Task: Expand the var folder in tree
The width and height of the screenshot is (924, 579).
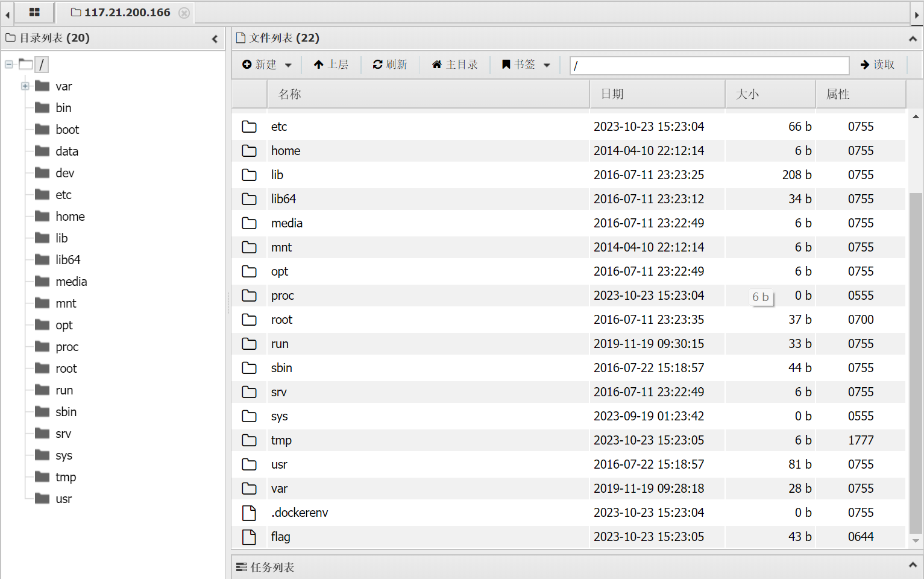Action: point(25,86)
